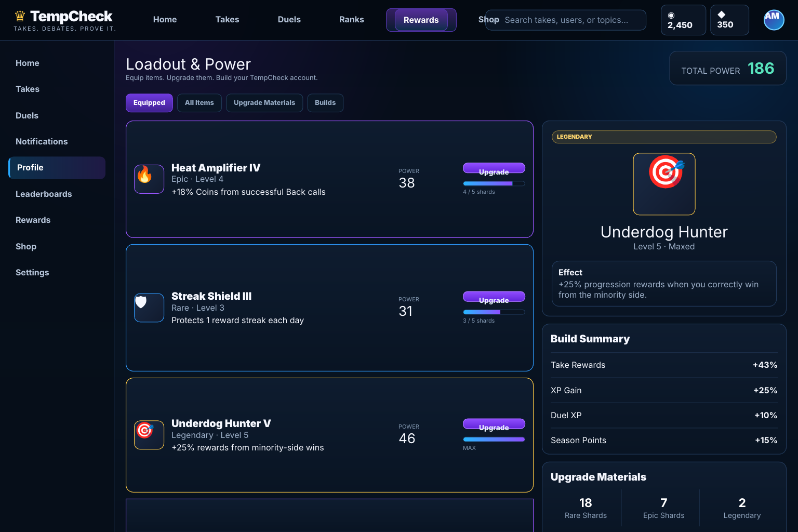Open Shop in the sidebar

point(57,246)
